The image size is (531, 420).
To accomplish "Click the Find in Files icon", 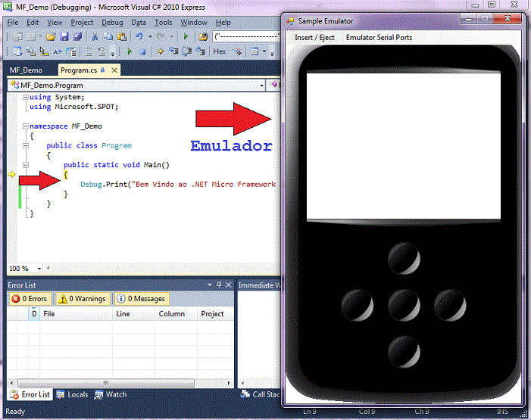I will click(x=203, y=36).
